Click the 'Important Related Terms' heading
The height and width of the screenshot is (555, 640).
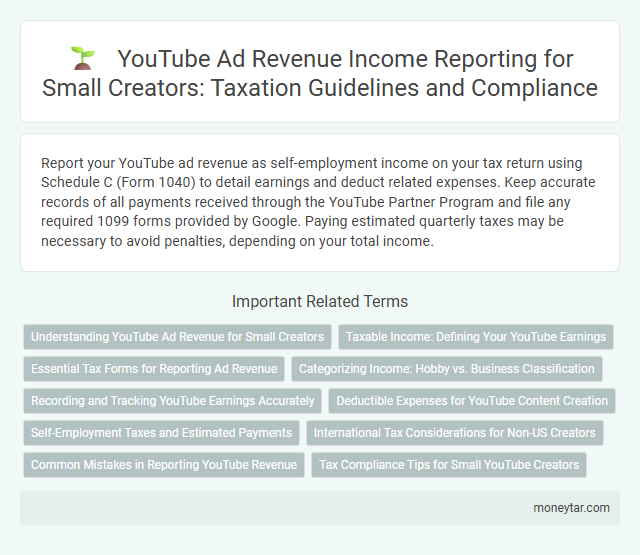tap(320, 302)
